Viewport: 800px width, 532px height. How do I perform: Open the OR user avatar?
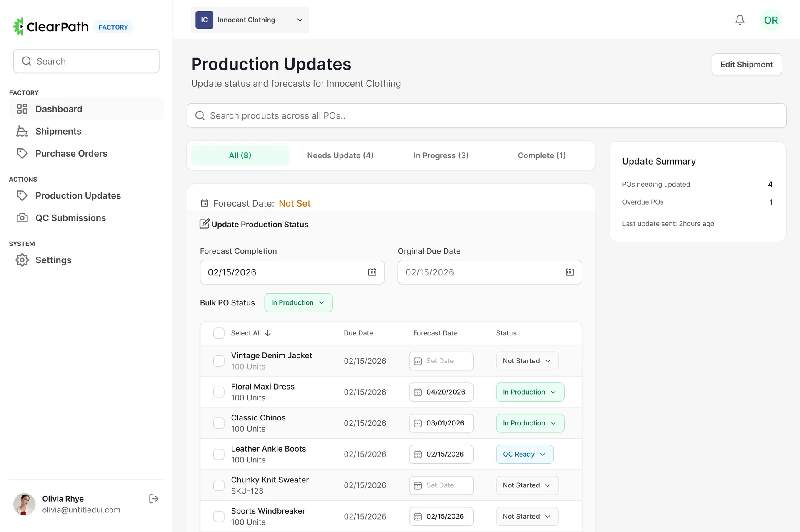pos(771,20)
